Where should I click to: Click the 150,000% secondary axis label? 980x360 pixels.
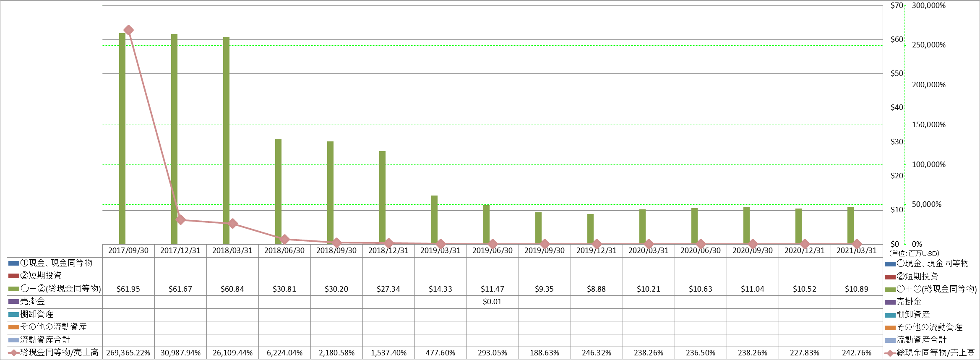[x=929, y=125]
